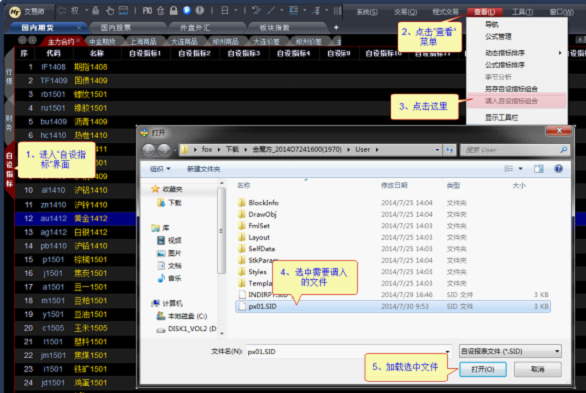This screenshot has width=586, height=393.
Task: Click the help question mark icon
Action: [x=558, y=168]
